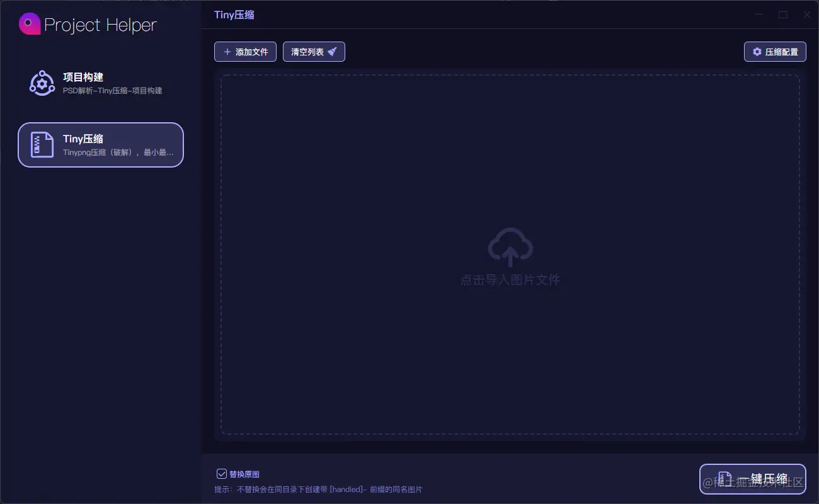Close the Project Helper window
819x504 pixels.
[x=806, y=14]
